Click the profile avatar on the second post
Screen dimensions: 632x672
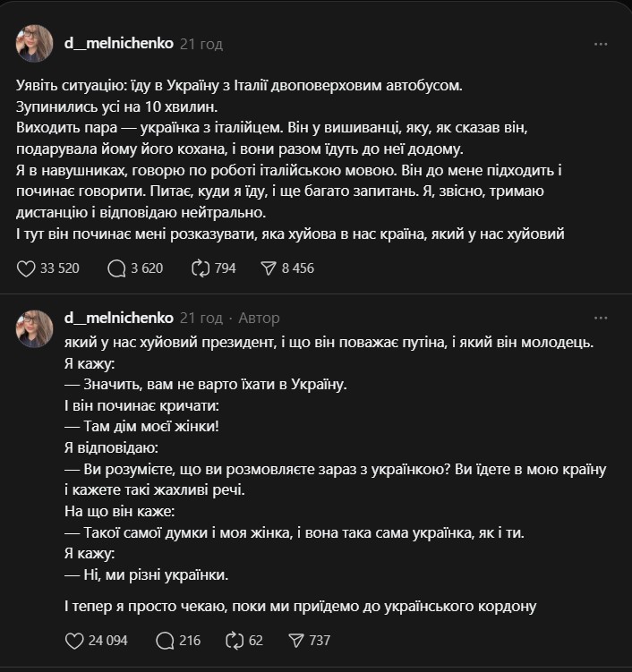click(x=34, y=329)
